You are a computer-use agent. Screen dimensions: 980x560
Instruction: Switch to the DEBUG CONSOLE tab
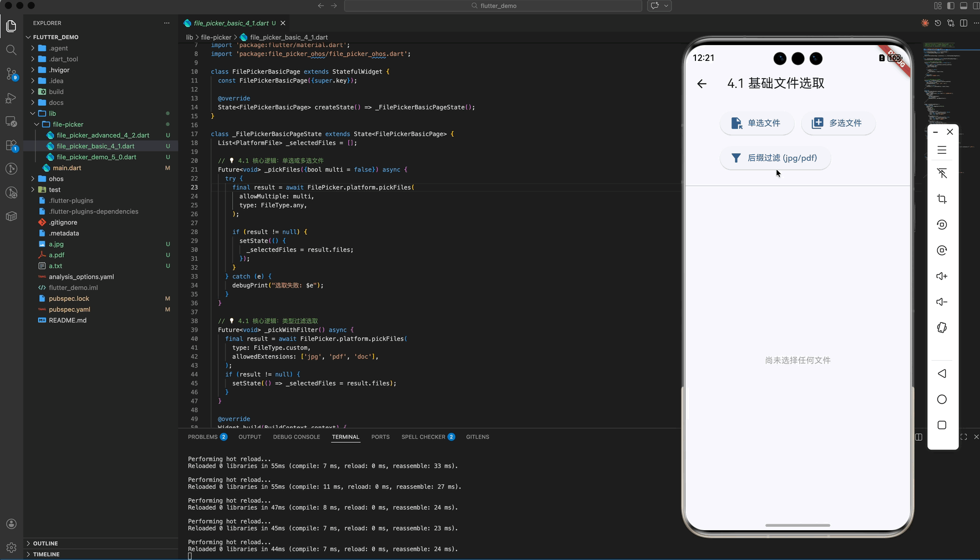(x=296, y=437)
